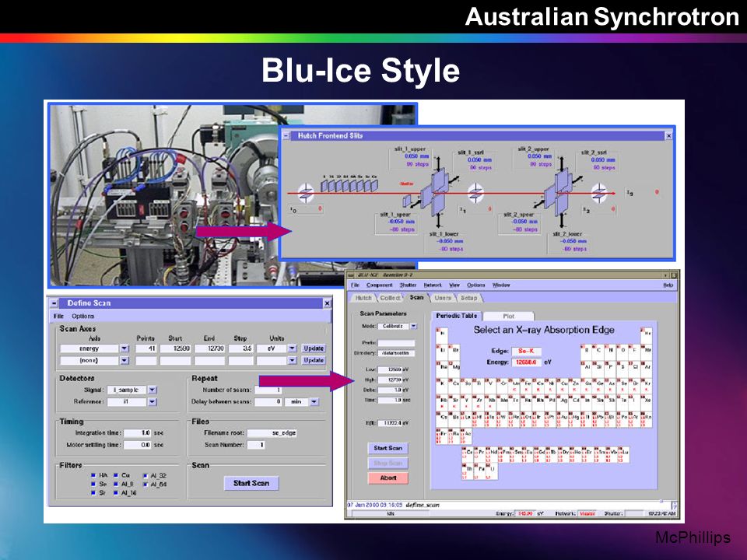Image resolution: width=747 pixels, height=560 pixels.
Task: Select gold (Au) element in periodic table
Action: [x=563, y=419]
